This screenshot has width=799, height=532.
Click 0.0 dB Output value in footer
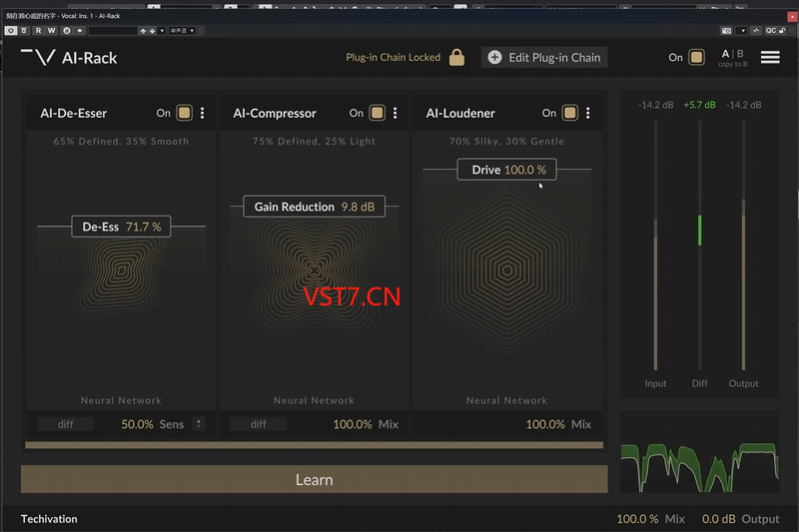(718, 519)
